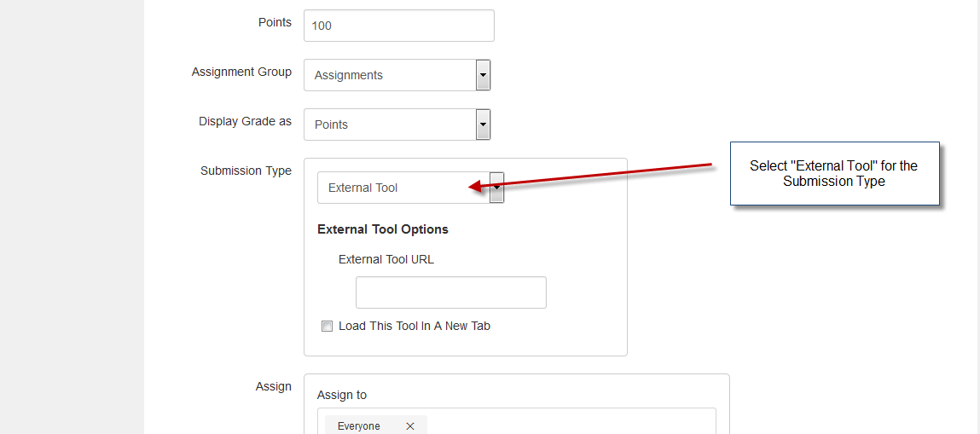The image size is (980, 434).
Task: Click the Display Grade as field label
Action: click(x=245, y=121)
